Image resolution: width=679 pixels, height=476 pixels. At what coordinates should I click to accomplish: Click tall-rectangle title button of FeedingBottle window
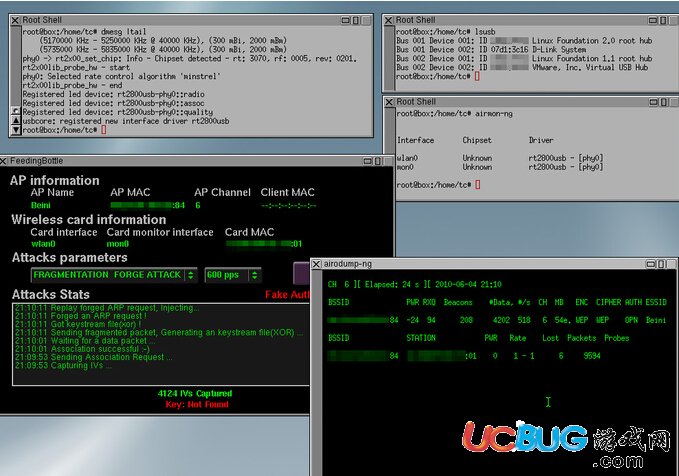point(378,161)
